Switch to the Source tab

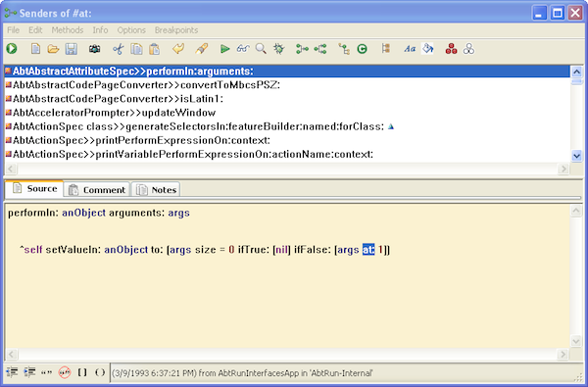[x=34, y=188]
